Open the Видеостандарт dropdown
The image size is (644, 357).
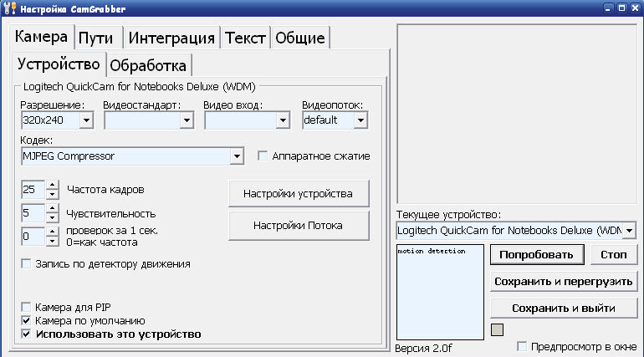[x=187, y=120]
